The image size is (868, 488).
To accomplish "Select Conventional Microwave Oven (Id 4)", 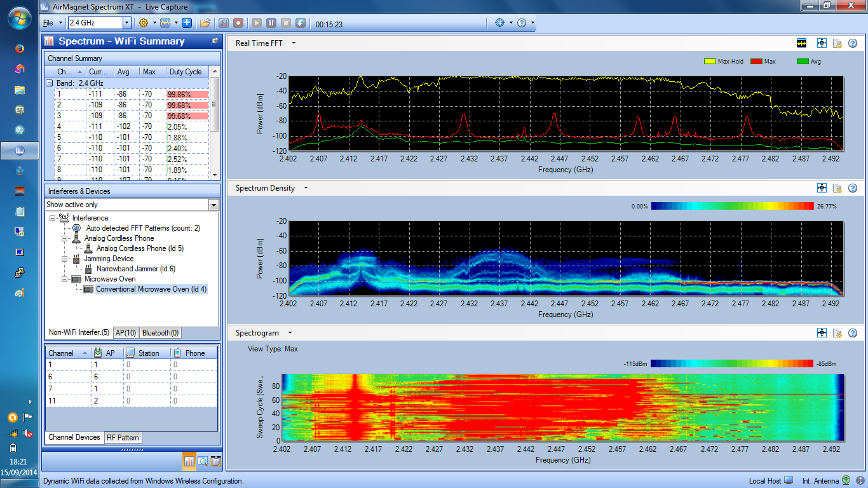I will [x=151, y=289].
